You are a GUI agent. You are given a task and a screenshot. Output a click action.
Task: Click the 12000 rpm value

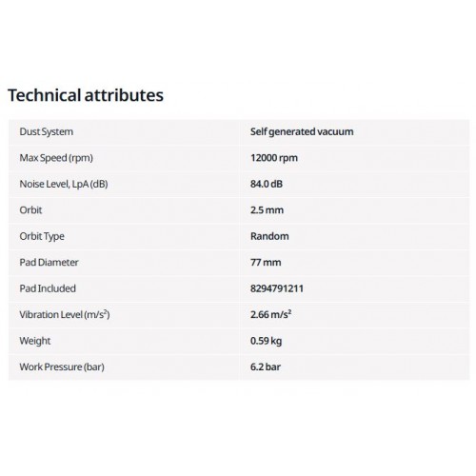274,158
